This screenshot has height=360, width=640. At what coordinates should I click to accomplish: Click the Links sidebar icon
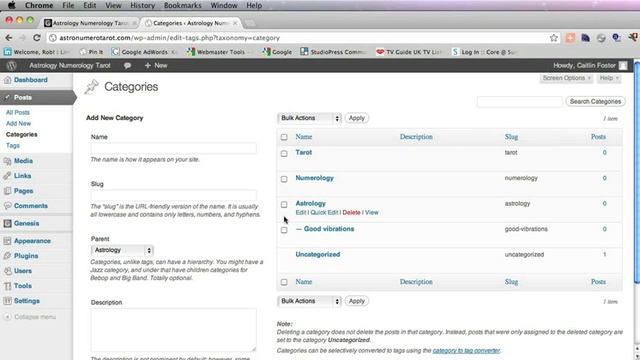coord(7,176)
